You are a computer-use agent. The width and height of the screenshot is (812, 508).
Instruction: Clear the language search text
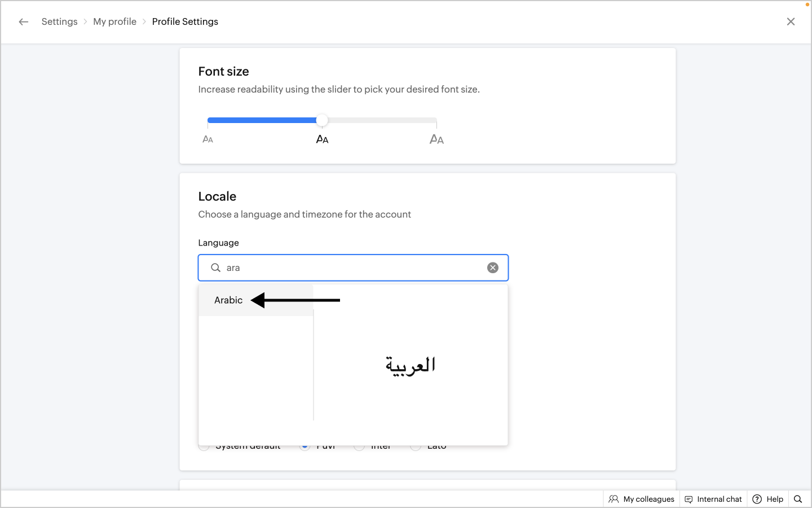493,268
